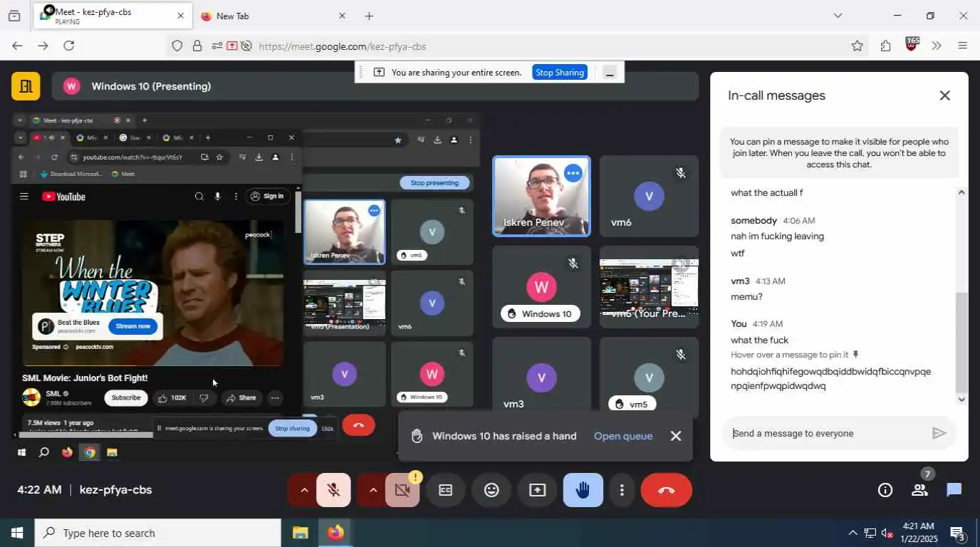This screenshot has height=547, width=980.
Task: Dismiss the raised hand notification
Action: (676, 436)
